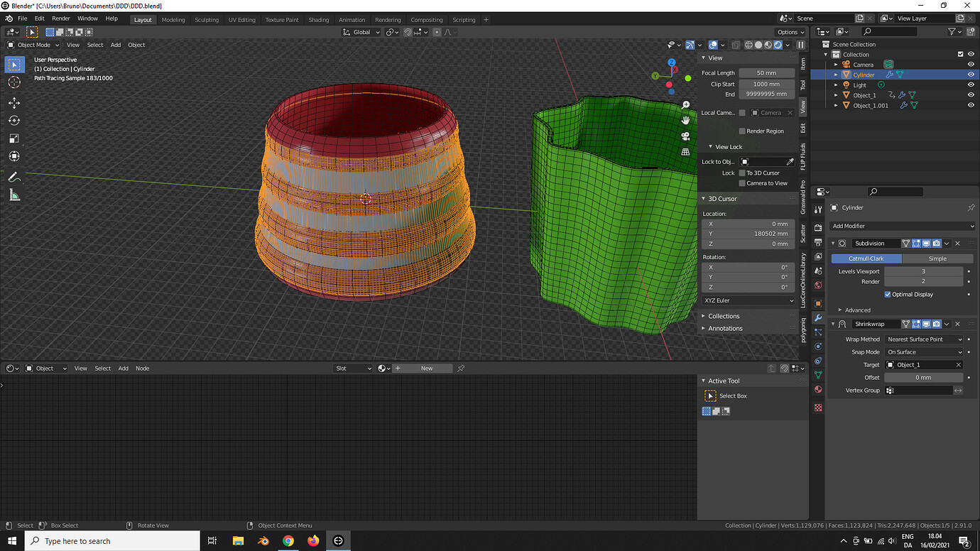This screenshot has height=551, width=980.
Task: Select the Scale tool
Action: (x=14, y=138)
